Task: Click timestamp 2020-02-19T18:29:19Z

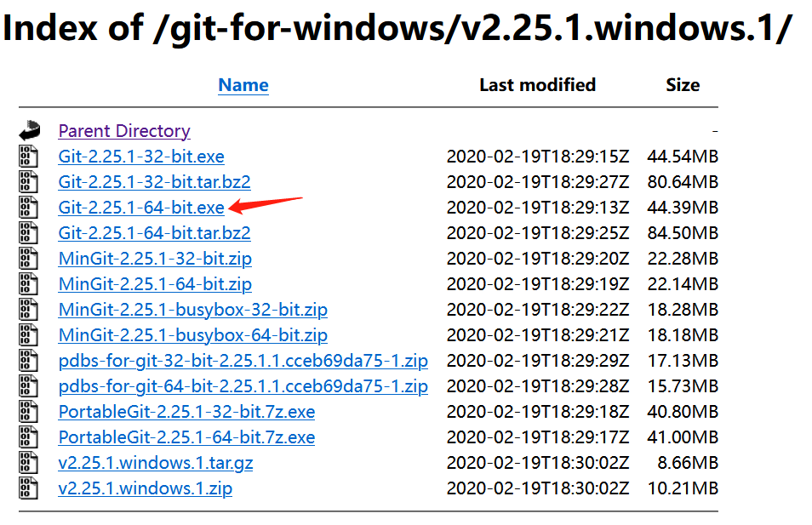Action: pyautogui.click(x=538, y=283)
